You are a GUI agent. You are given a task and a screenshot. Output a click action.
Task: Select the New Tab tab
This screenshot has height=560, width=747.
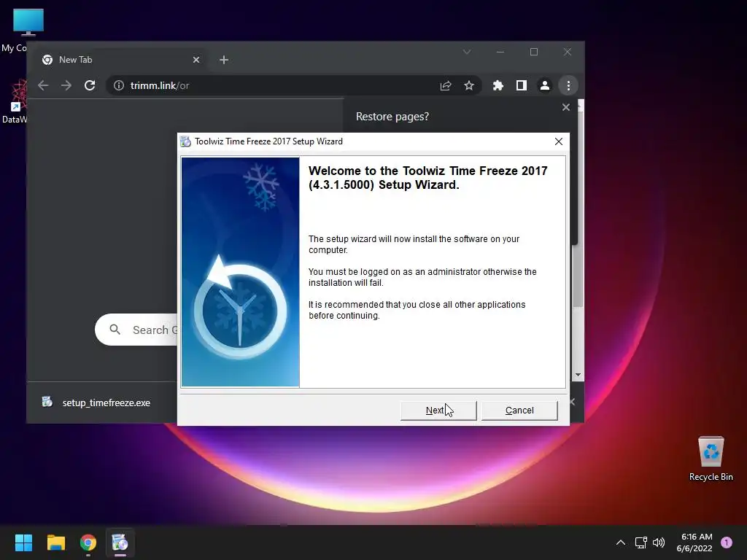(119, 60)
